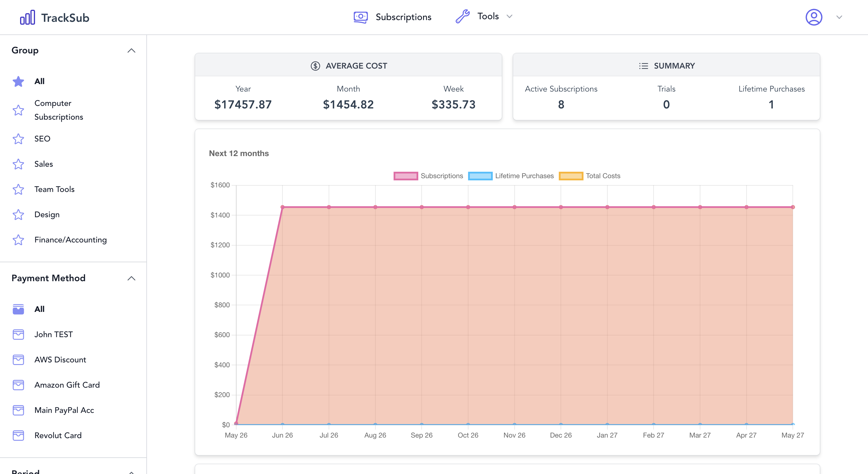The width and height of the screenshot is (868, 474).
Task: Open the Tools dropdown arrow
Action: [509, 16]
